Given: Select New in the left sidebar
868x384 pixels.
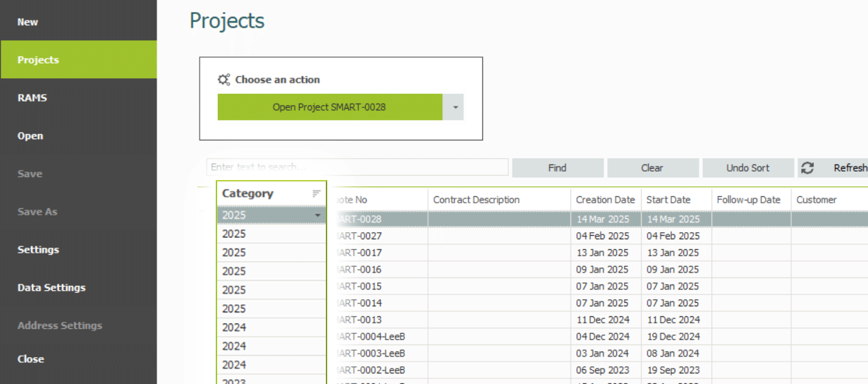Looking at the screenshot, I should pos(28,22).
